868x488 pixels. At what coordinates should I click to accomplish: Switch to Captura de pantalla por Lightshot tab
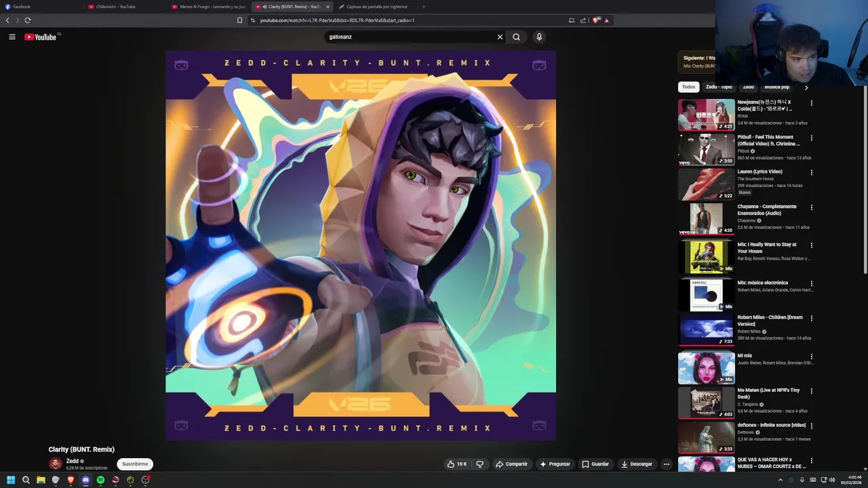tap(375, 7)
